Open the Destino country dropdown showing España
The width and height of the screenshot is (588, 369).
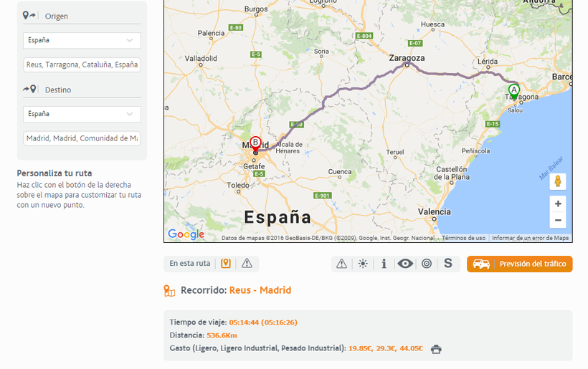(x=82, y=114)
